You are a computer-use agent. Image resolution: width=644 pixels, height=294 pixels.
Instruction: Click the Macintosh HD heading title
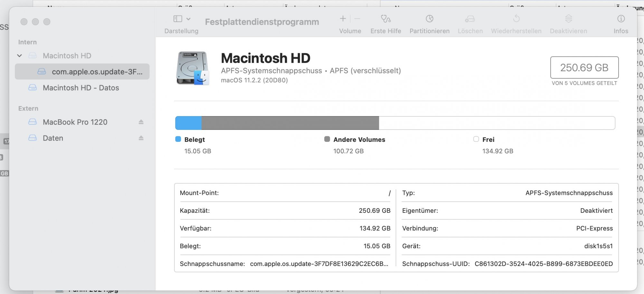coord(266,58)
